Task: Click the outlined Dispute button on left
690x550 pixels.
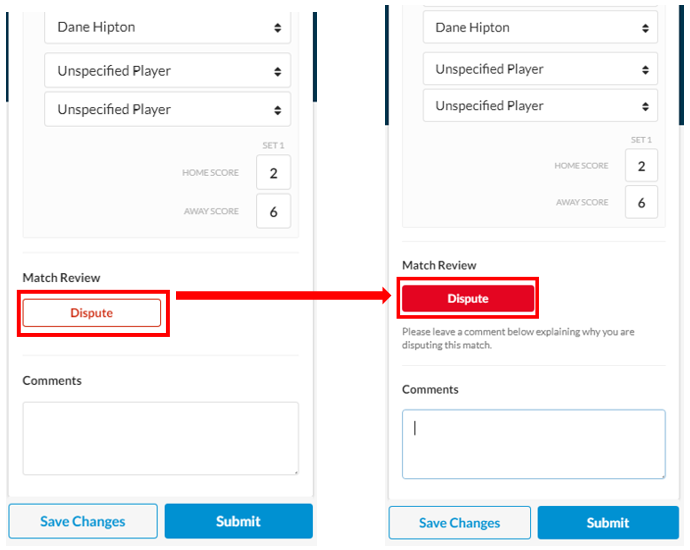Action: (92, 313)
